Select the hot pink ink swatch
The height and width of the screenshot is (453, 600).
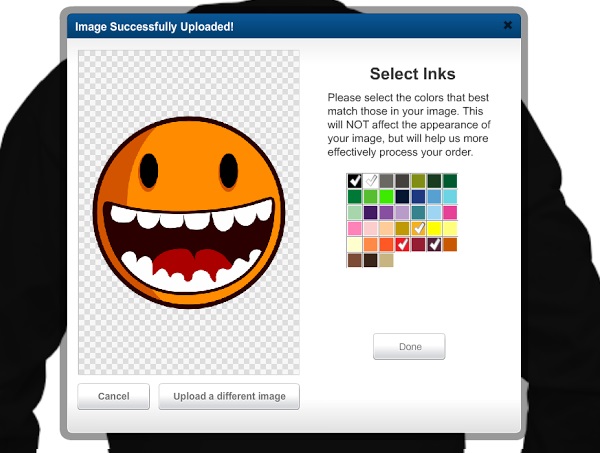451,212
